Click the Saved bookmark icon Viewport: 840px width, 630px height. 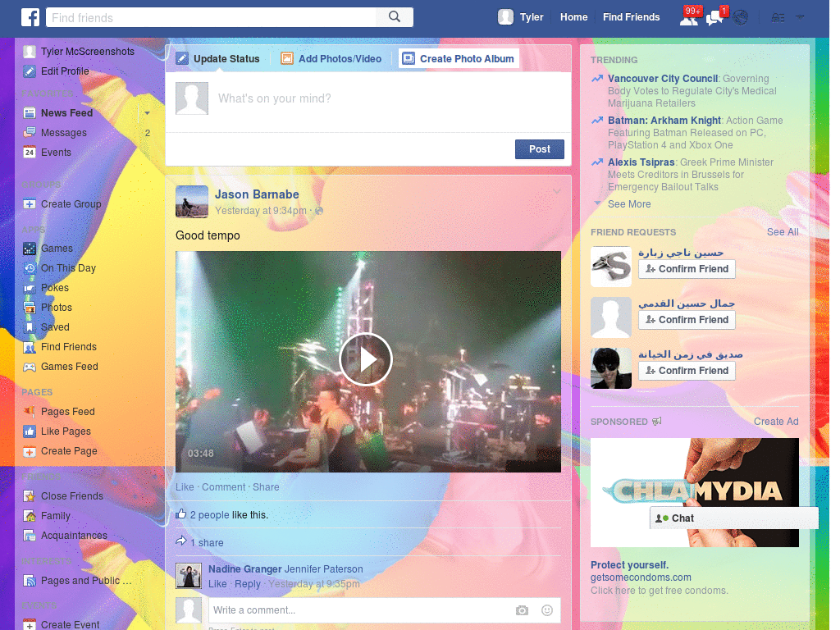30,327
